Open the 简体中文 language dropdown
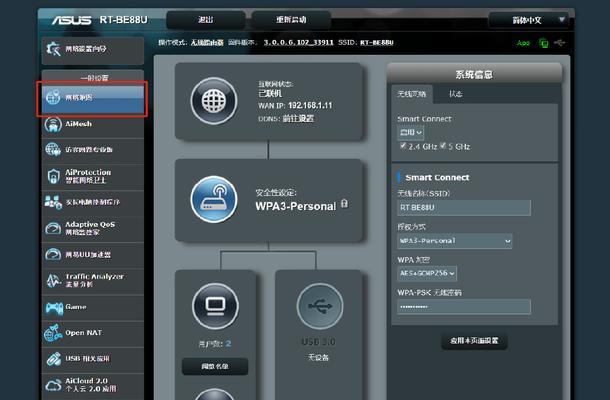The image size is (610, 400). [x=528, y=20]
